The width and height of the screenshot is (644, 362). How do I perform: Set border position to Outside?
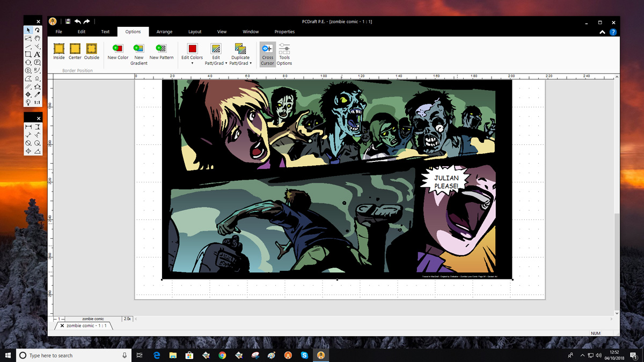[91, 51]
